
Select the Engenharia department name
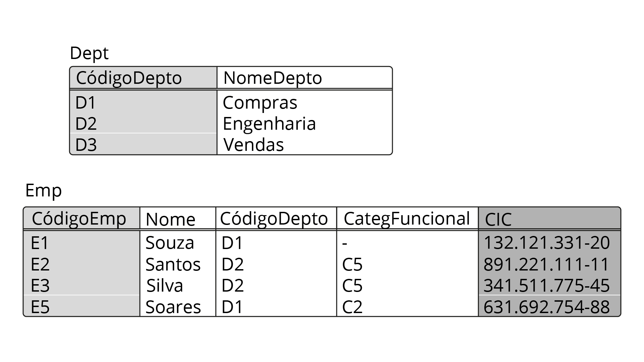269,124
